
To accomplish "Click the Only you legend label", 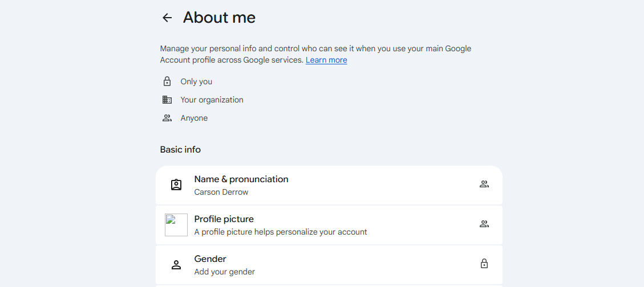I will 196,81.
